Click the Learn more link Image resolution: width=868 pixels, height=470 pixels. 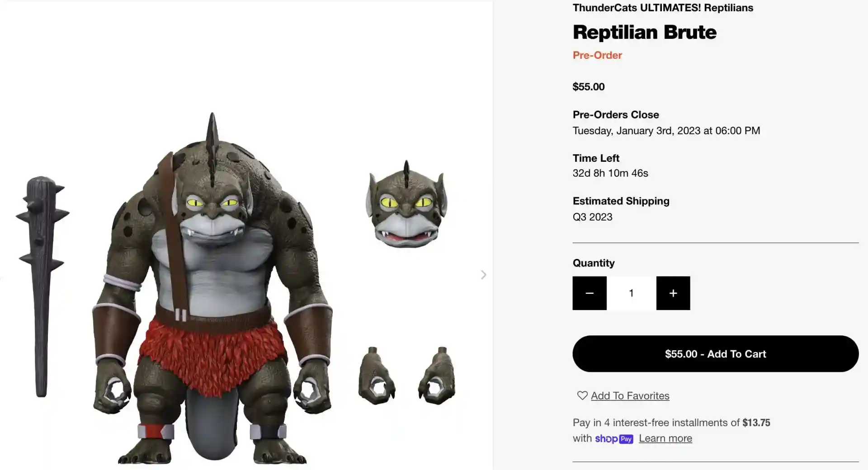click(665, 438)
